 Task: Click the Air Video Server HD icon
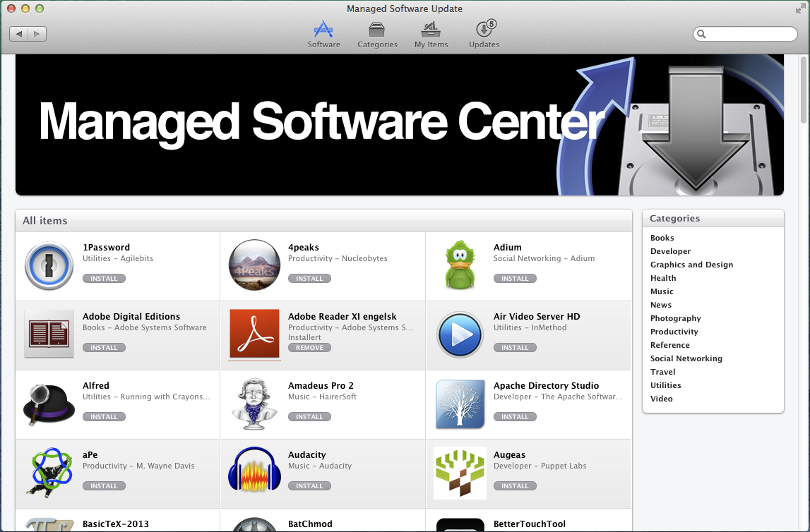(x=460, y=334)
